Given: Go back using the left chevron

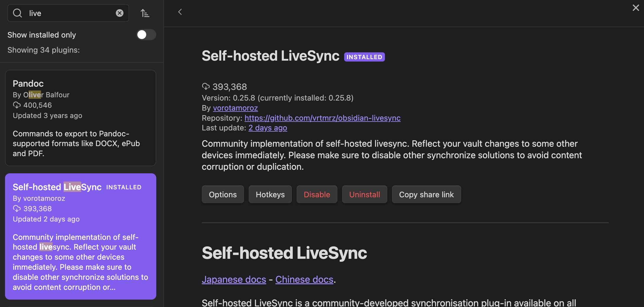Looking at the screenshot, I should click(x=180, y=12).
